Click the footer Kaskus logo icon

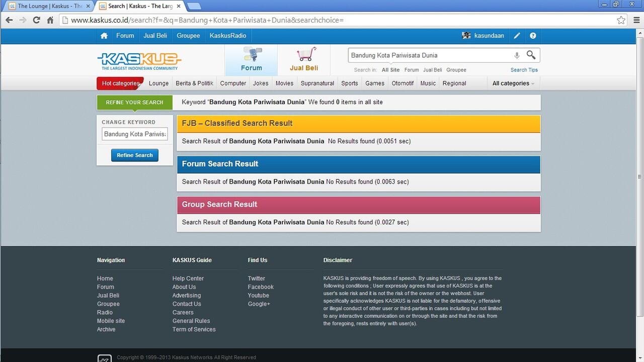coord(104,358)
